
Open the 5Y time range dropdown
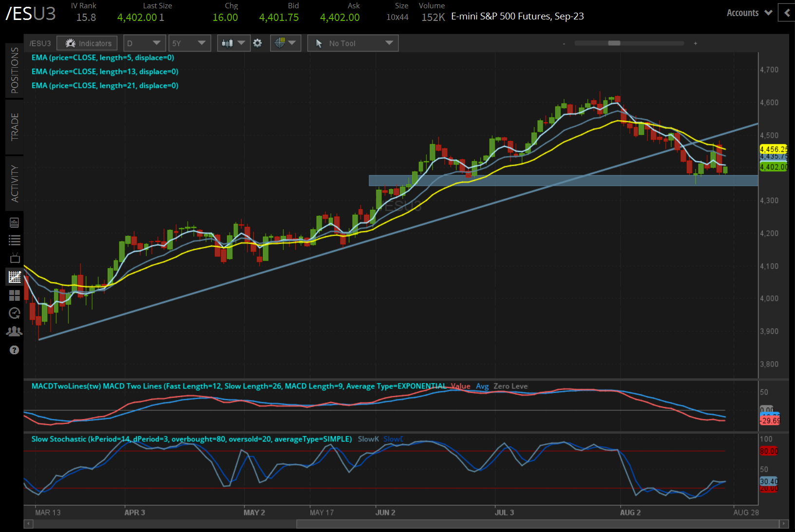[189, 43]
